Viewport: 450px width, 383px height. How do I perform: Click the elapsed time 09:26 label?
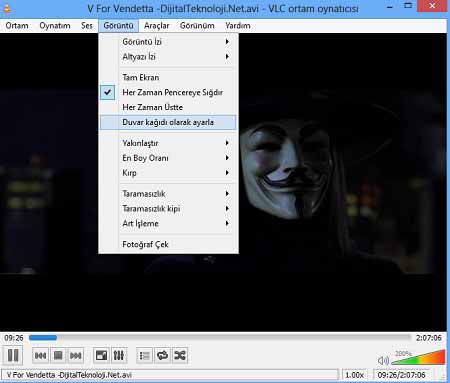[x=14, y=338]
